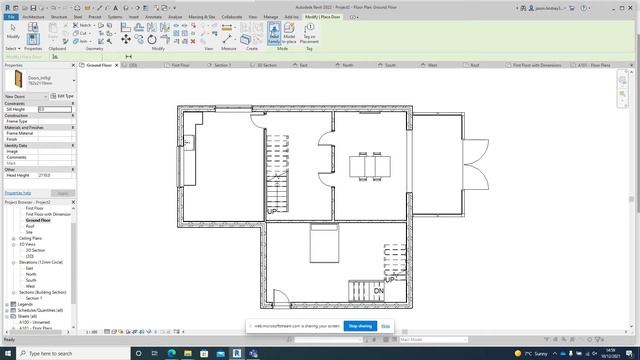Switch to the Architecture ribbon tab
The width and height of the screenshot is (640, 360).
(33, 17)
